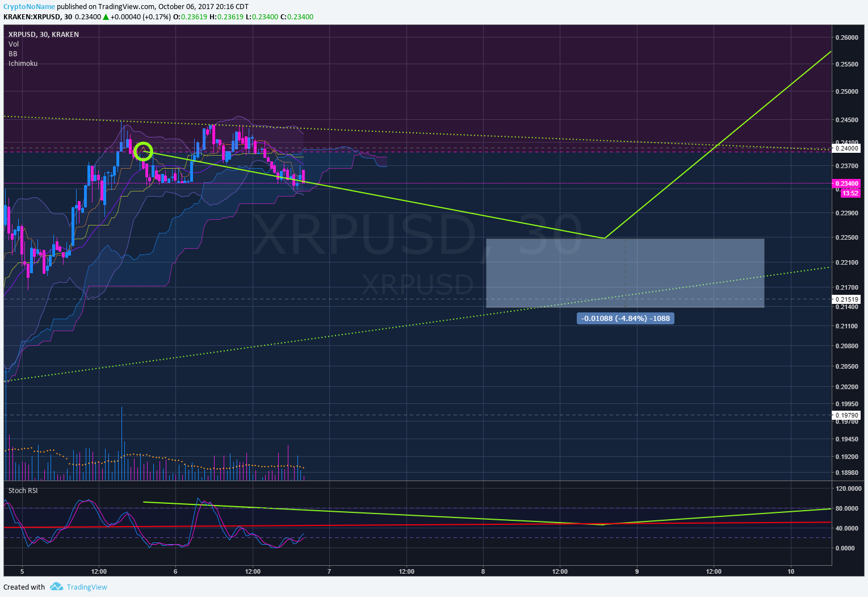Image resolution: width=868 pixels, height=597 pixels.
Task: Select the Vol indicator label
Action: (14, 44)
